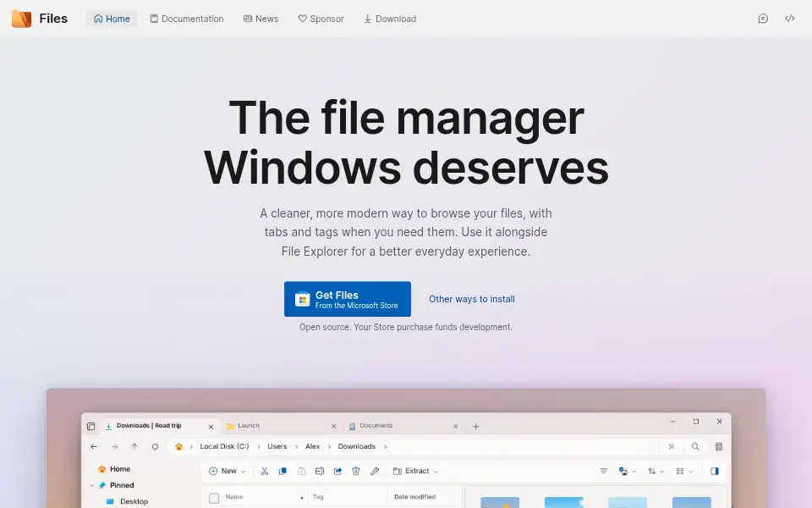Select Local Disk (C:) in breadcrumb
This screenshot has width=812, height=508.
(x=224, y=446)
